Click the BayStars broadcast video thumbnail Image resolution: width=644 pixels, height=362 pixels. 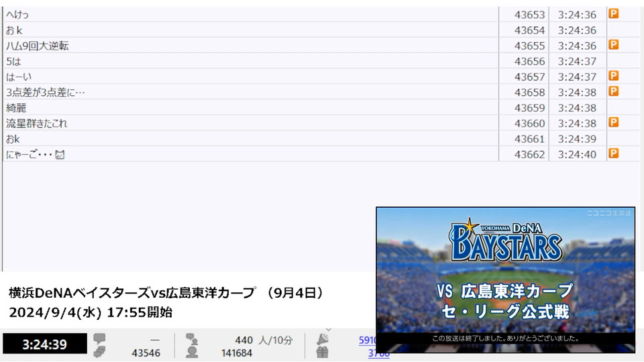tap(506, 280)
